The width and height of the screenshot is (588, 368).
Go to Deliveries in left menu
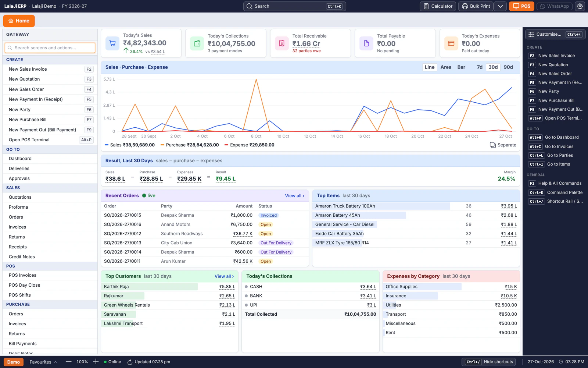(50, 169)
